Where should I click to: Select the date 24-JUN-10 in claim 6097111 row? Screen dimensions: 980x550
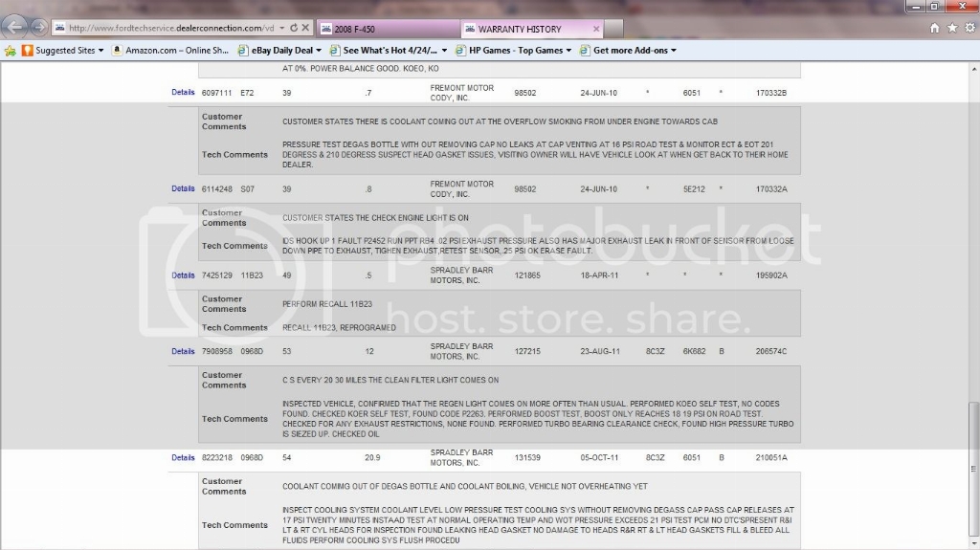click(599, 93)
